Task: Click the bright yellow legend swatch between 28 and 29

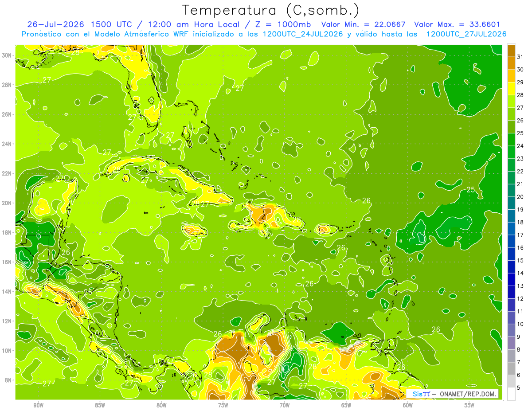Action: pos(511,88)
